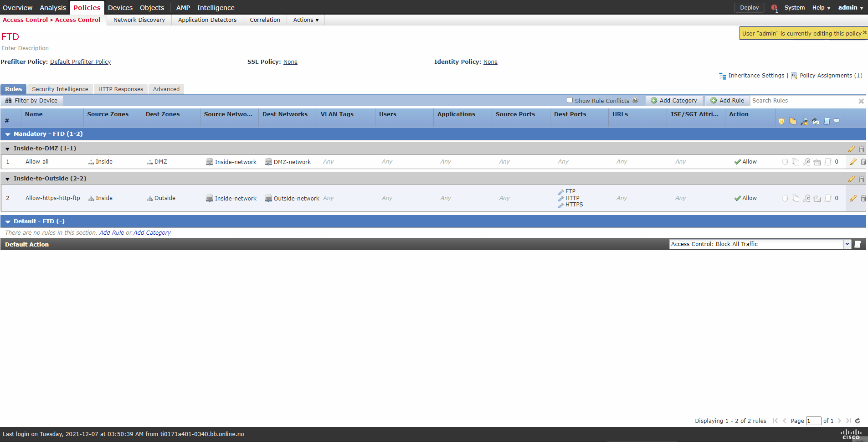Click the Enter Description field
Viewport: 868px width, 442px height.
coord(25,48)
